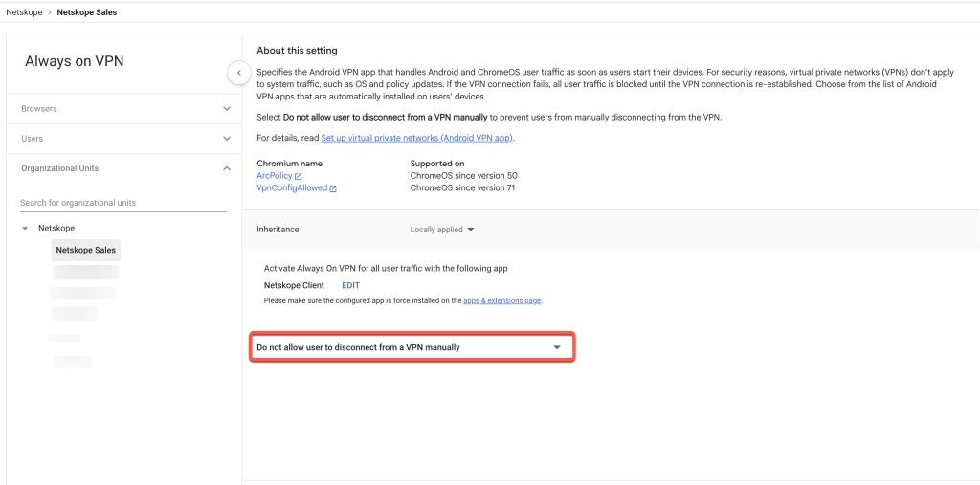The width and height of the screenshot is (980, 485).
Task: Click ChromeOS since version 71 text
Action: coord(462,188)
